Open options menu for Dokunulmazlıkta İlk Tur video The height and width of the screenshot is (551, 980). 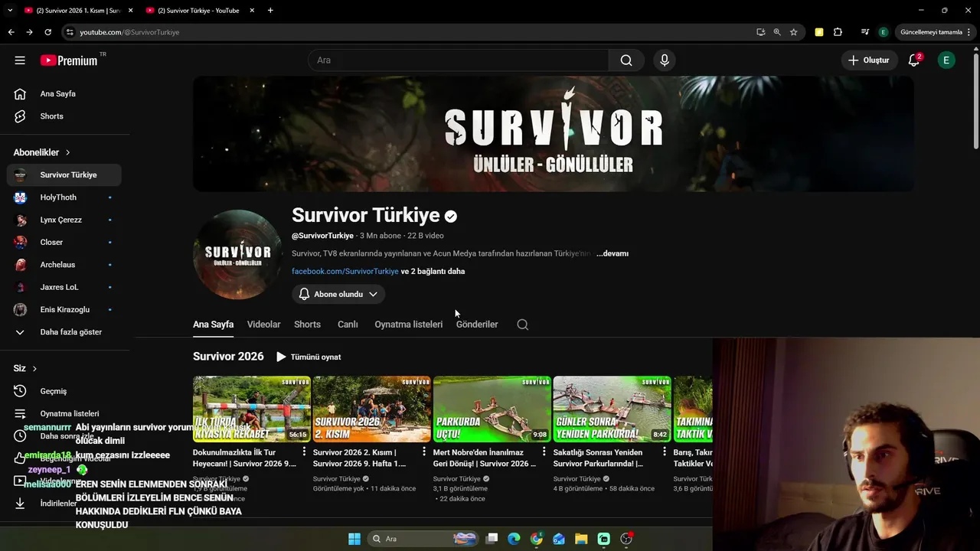pyautogui.click(x=304, y=452)
